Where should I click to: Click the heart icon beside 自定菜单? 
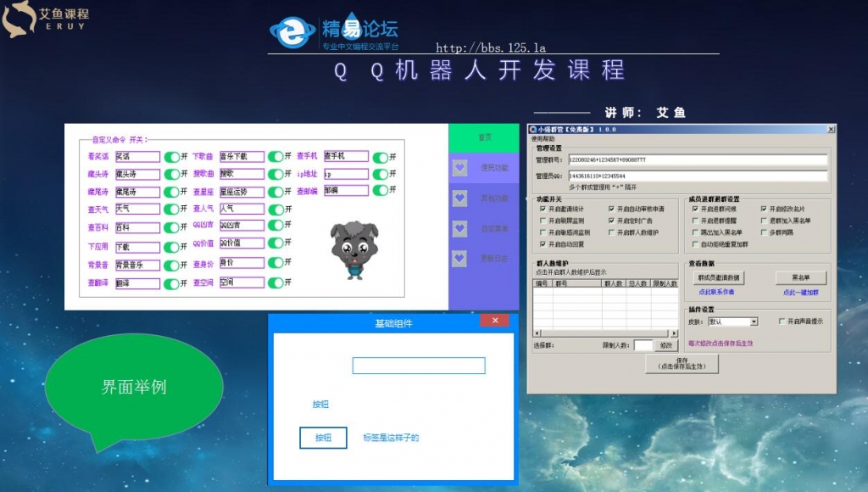pyautogui.click(x=460, y=228)
